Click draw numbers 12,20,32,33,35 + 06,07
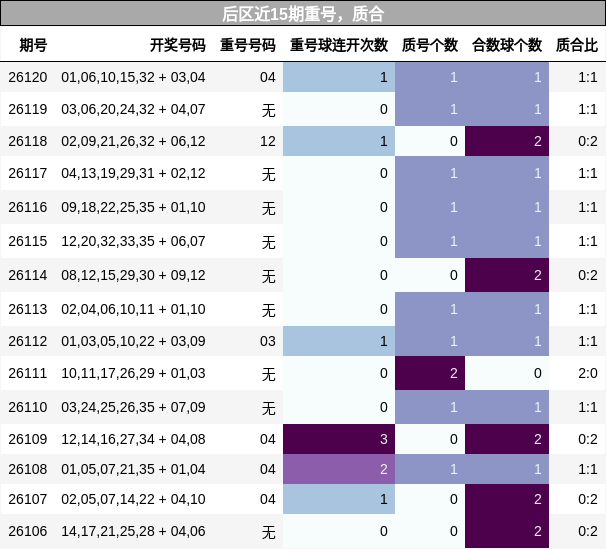This screenshot has width=606, height=549. tap(133, 241)
